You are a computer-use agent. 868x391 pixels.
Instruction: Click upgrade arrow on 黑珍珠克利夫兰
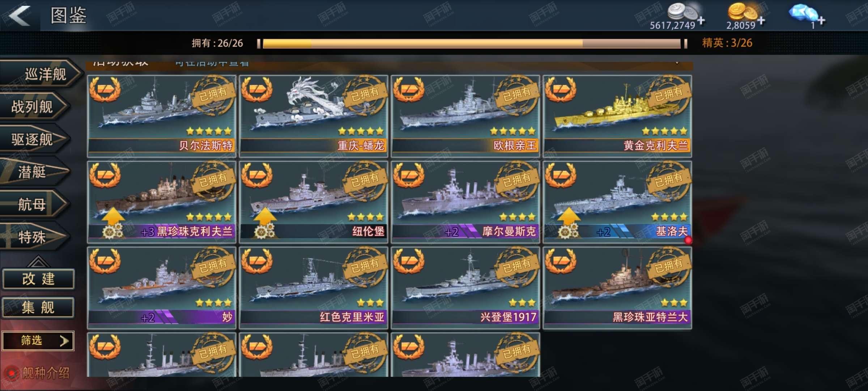pyautogui.click(x=113, y=216)
